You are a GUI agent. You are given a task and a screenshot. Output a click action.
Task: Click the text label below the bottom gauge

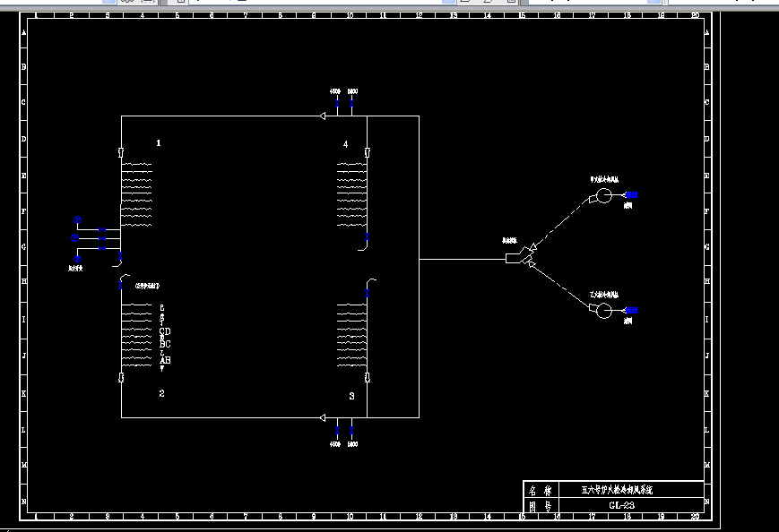(x=75, y=269)
